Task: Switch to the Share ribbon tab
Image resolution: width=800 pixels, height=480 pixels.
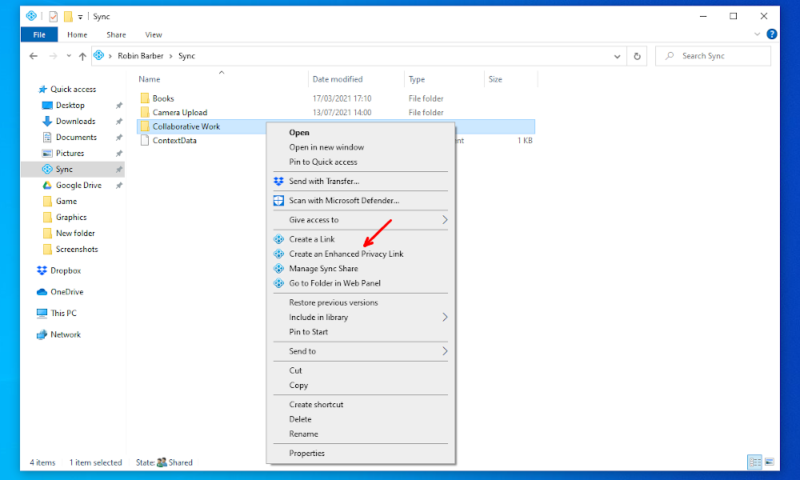Action: point(116,35)
